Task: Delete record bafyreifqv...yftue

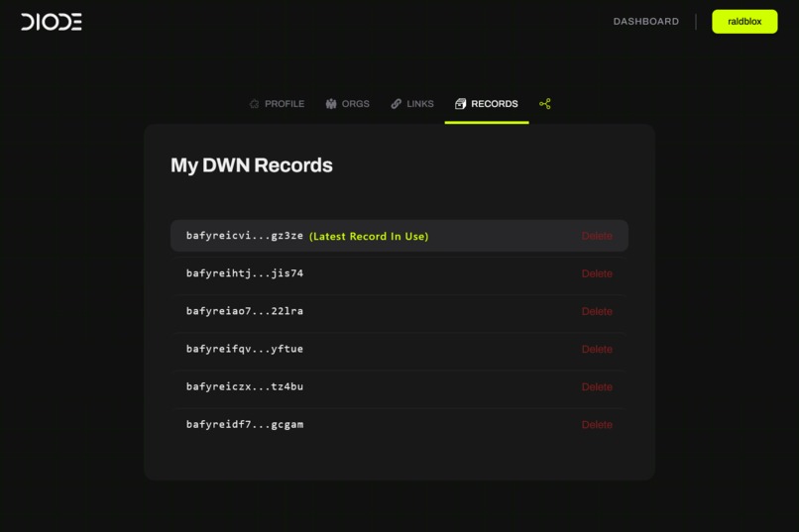Action: tap(597, 350)
